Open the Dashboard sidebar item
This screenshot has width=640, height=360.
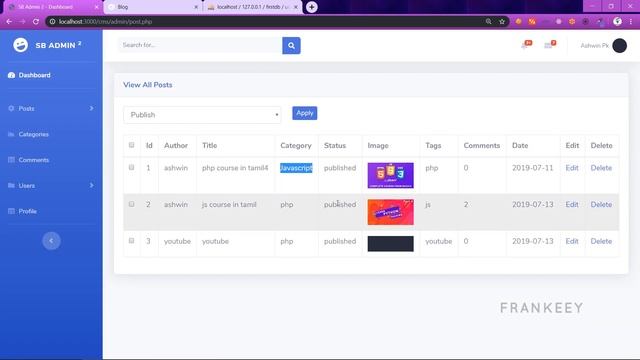click(29, 75)
